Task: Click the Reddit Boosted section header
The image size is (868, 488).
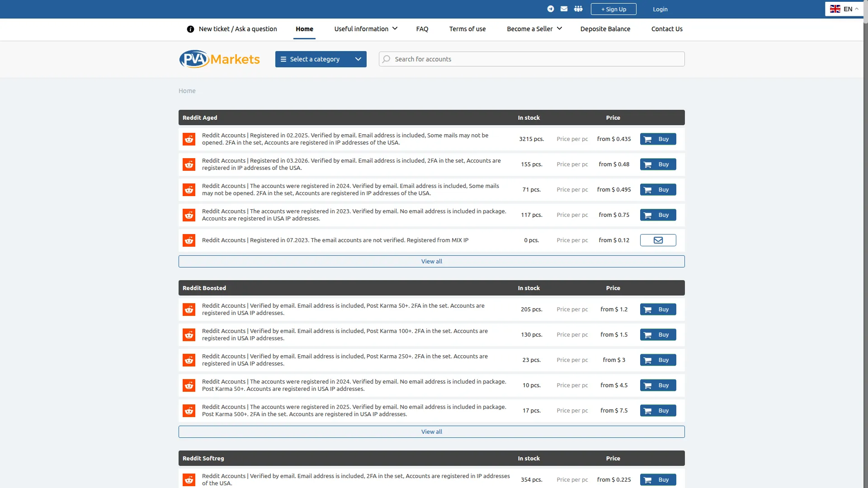Action: [432, 288]
